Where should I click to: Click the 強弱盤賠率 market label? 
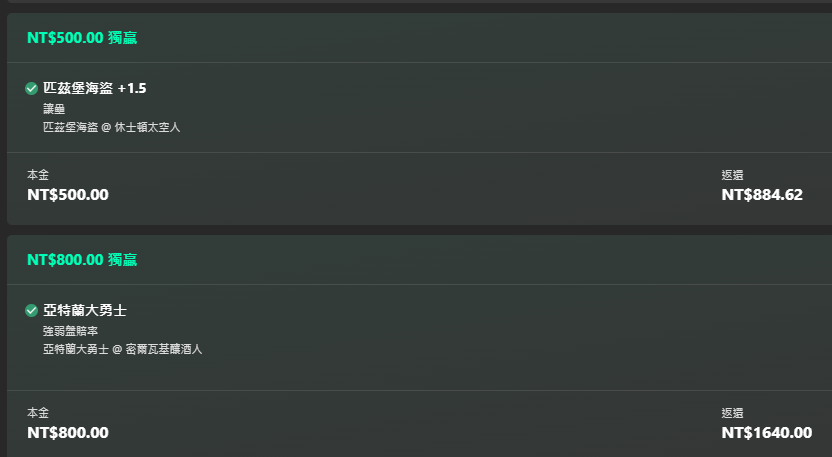click(71, 331)
